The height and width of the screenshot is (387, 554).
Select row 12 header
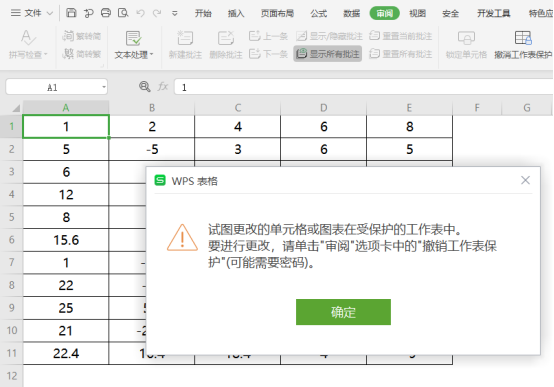(x=11, y=376)
